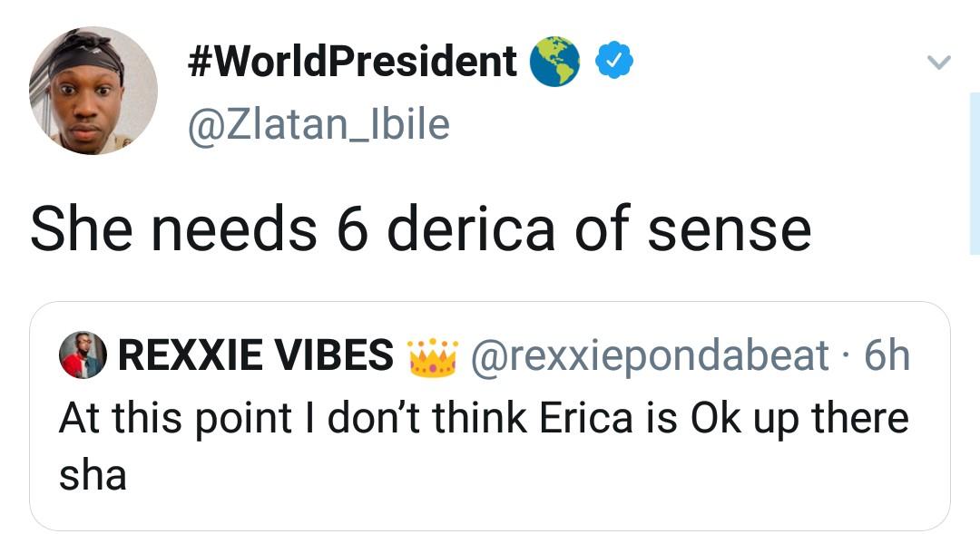The height and width of the screenshot is (534, 980).
Task: Click the small Rexxie Vibes avatar
Action: pyautogui.click(x=82, y=355)
